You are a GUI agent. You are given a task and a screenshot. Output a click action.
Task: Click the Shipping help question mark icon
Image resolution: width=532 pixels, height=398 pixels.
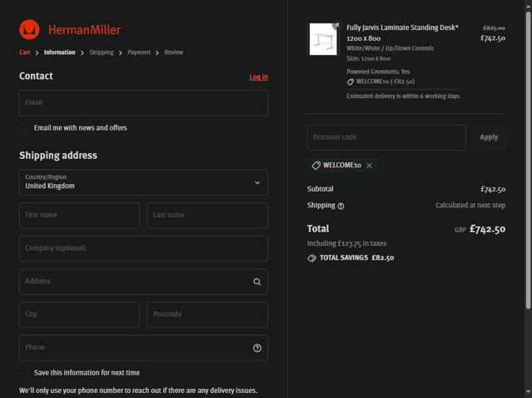click(341, 206)
